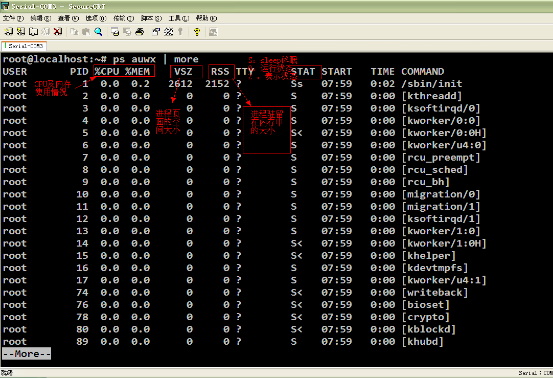Click the Connect in Tab icon
The height and width of the screenshot is (378, 553).
[34, 32]
